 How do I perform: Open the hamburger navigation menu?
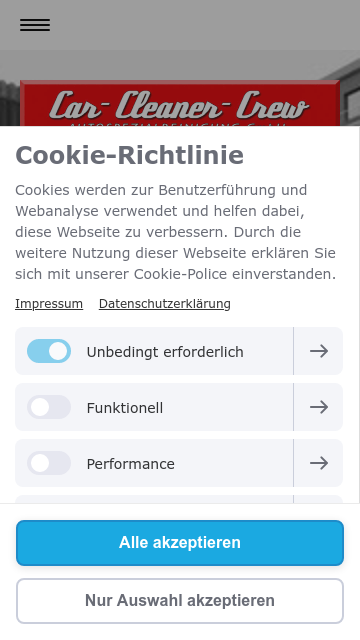[35, 25]
